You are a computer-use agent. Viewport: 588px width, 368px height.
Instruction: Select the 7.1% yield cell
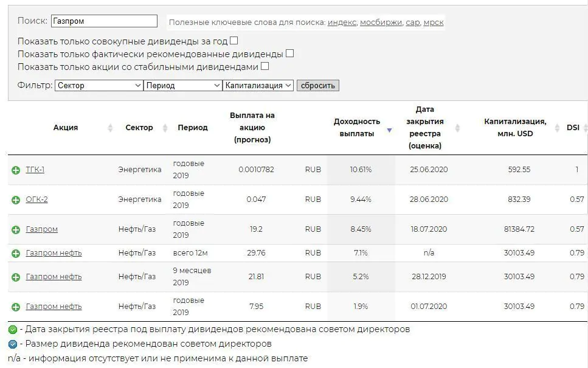[x=361, y=253]
